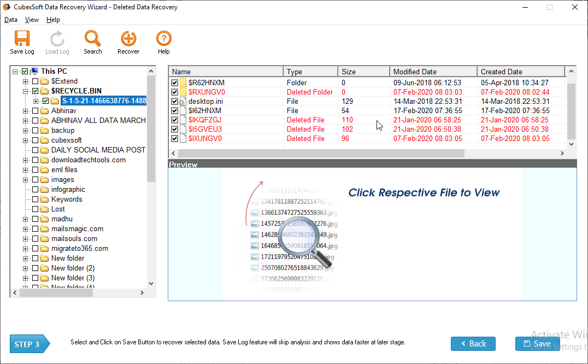Click the Save Log toolbar icon
The width and height of the screenshot is (588, 364).
22,39
